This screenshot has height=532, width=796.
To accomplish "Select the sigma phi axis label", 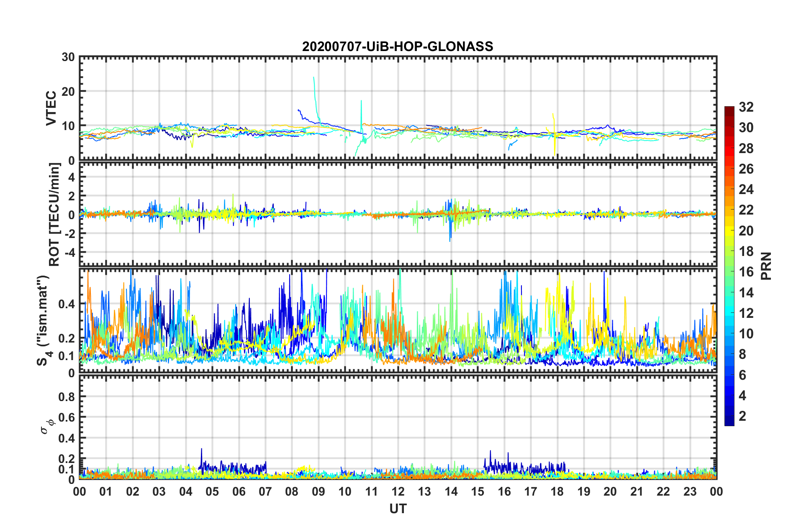I will point(47,426).
